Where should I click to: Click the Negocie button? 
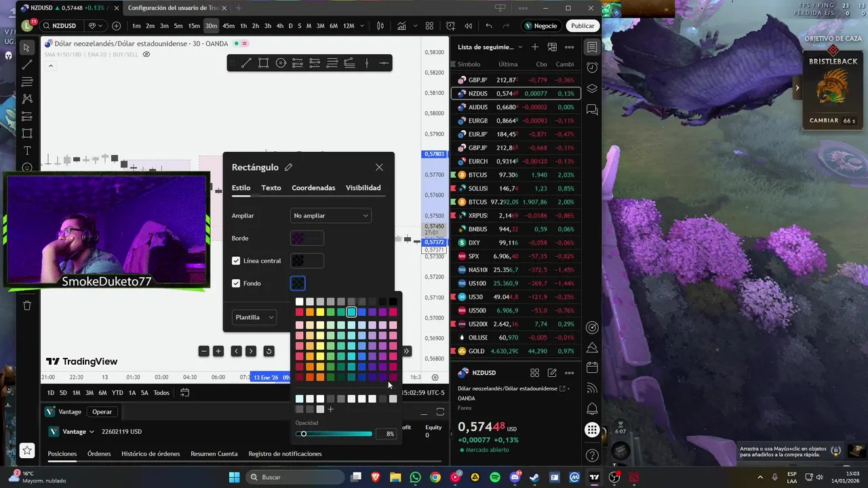click(540, 26)
